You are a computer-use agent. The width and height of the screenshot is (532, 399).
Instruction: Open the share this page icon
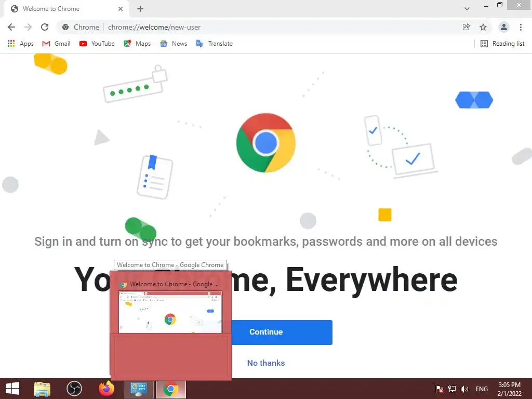coord(466,27)
